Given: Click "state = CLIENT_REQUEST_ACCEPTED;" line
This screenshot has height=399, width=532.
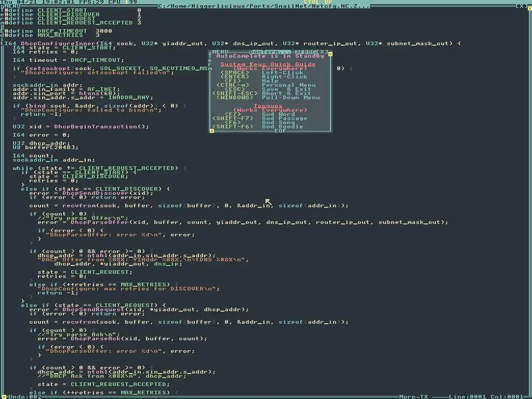Looking at the screenshot, I should coord(104,384).
